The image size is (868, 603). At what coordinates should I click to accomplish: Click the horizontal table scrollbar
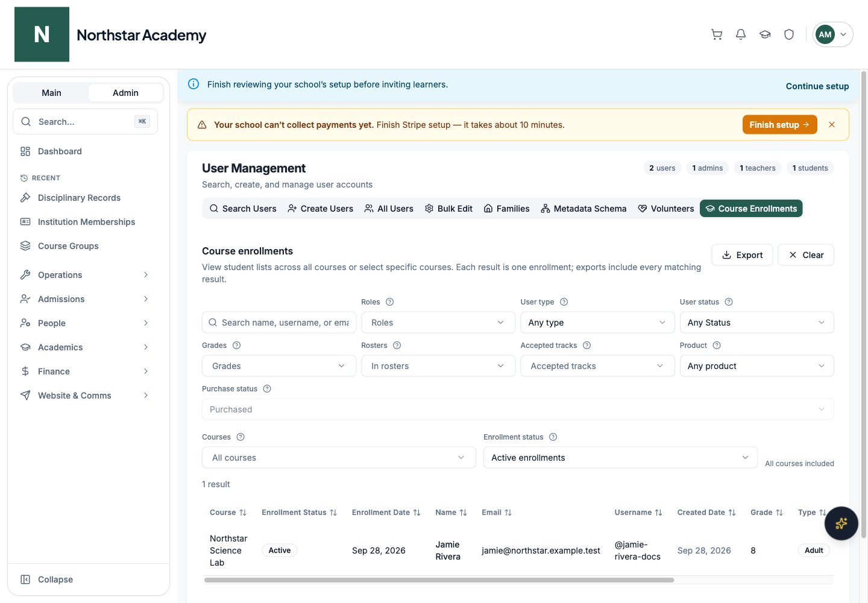(439, 580)
